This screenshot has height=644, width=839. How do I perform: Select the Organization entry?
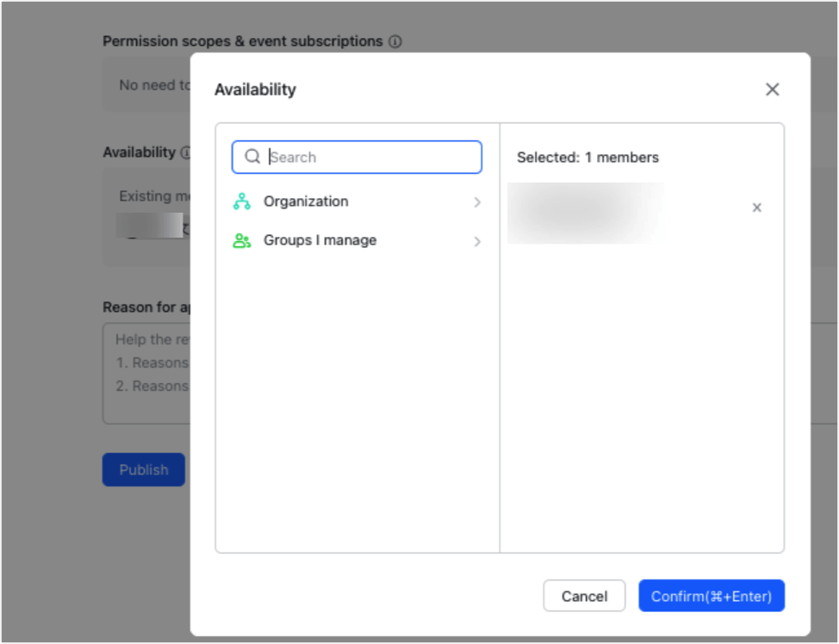pos(305,201)
